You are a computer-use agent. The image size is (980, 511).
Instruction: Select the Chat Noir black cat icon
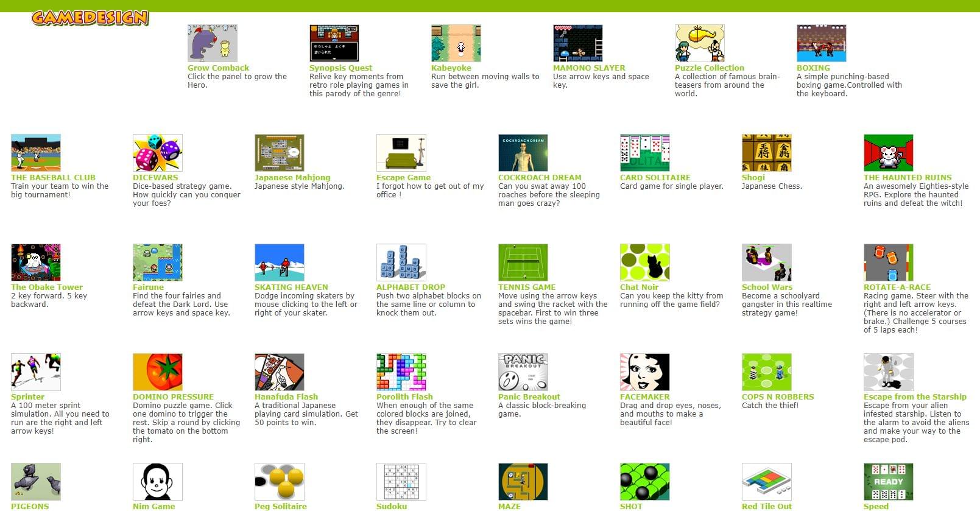pyautogui.click(x=644, y=263)
